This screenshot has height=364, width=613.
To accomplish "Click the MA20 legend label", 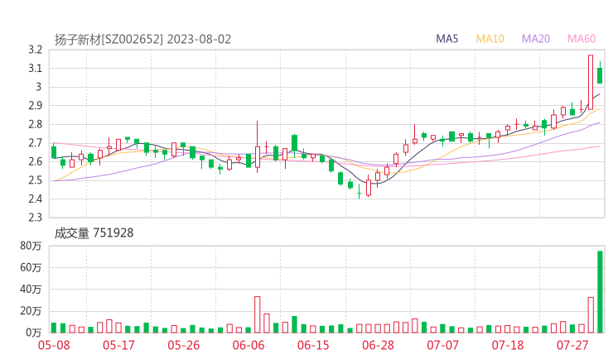I will 536,39.
